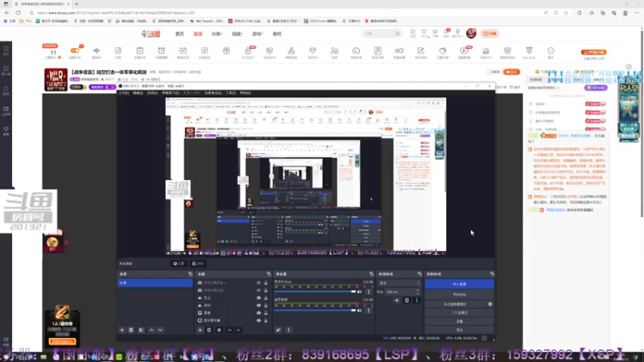This screenshot has height=362, width=644.
Task: Click the blue stop streaming button in OBS
Action: (x=459, y=284)
